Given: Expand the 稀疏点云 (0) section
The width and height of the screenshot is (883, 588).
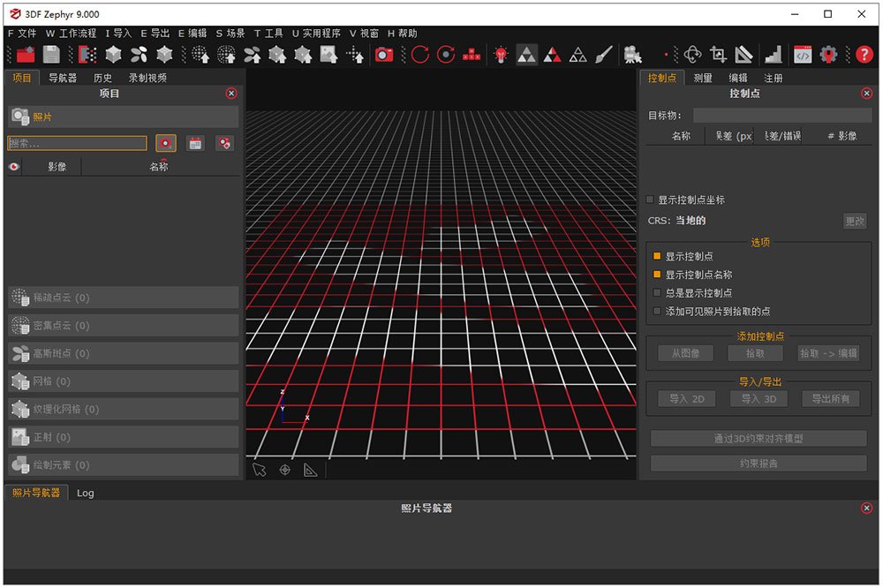Looking at the screenshot, I should click(124, 298).
